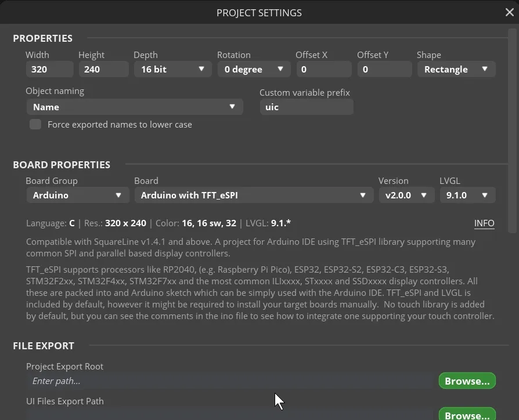Click the Offset Y field
519x420 pixels.
[385, 70]
